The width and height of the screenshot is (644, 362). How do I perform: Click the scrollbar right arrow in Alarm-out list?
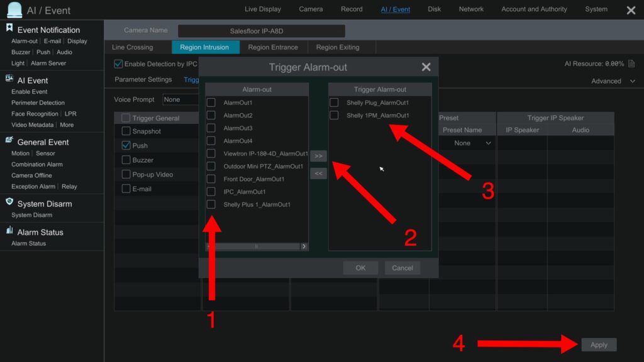click(304, 246)
